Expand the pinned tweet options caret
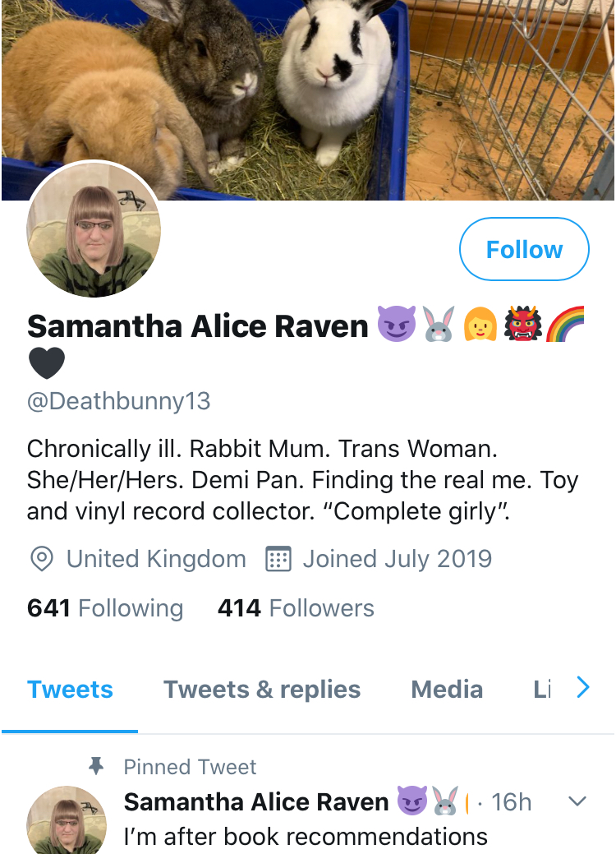This screenshot has width=616, height=854. pos(577,801)
